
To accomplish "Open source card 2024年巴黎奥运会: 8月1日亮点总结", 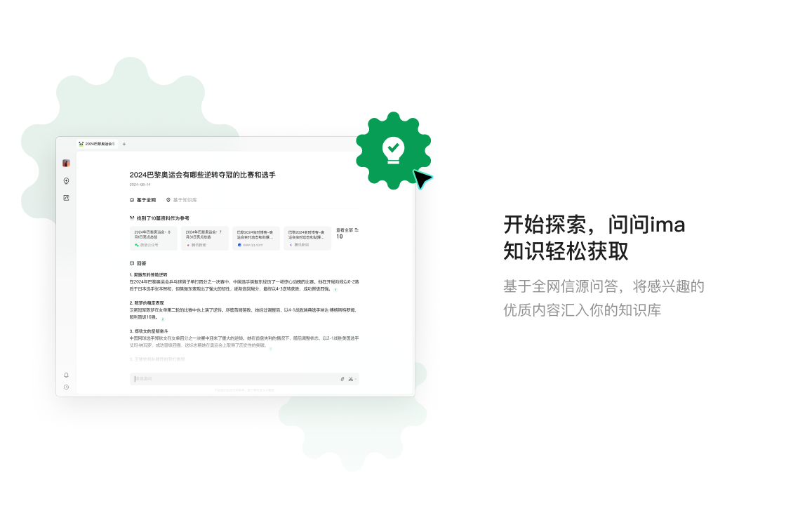I will pos(154,238).
